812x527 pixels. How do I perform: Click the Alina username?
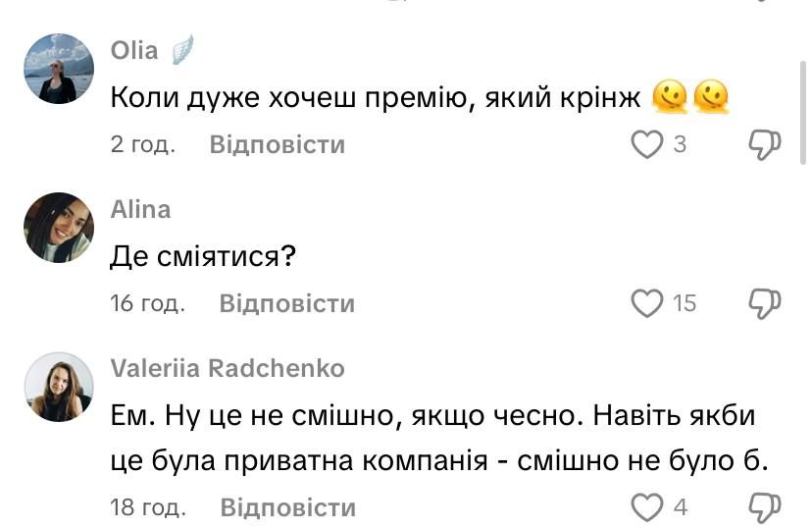point(140,209)
